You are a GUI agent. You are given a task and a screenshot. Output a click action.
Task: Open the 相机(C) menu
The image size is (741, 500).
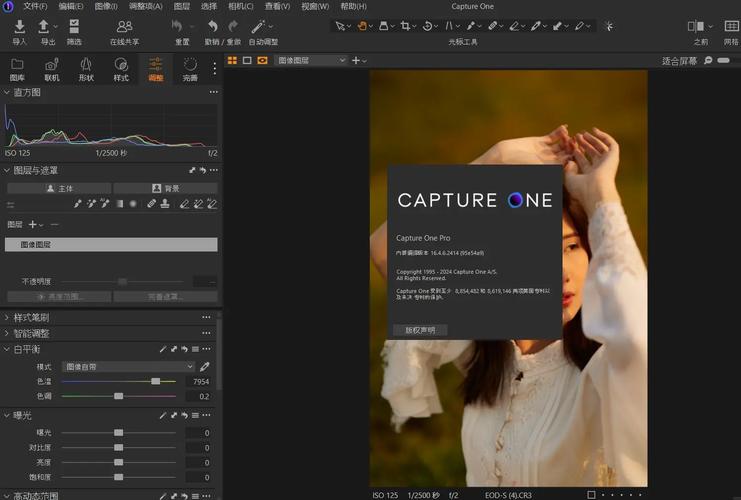point(241,6)
